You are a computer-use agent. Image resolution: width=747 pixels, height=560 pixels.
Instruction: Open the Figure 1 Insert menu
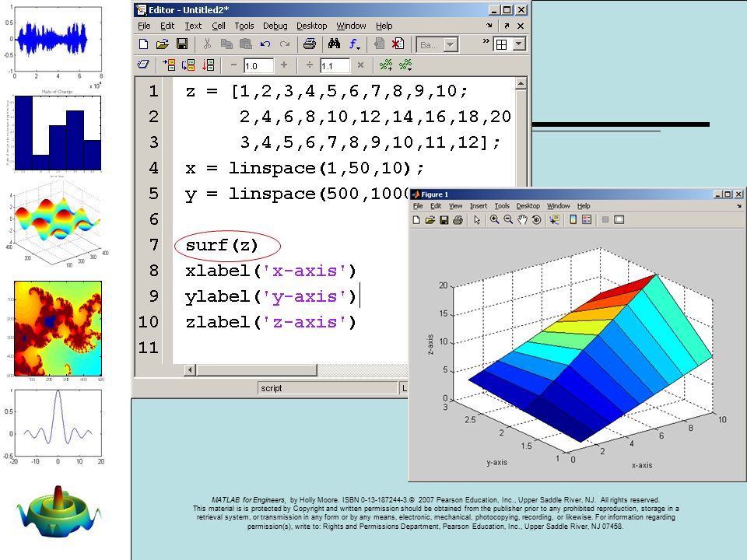(x=479, y=205)
